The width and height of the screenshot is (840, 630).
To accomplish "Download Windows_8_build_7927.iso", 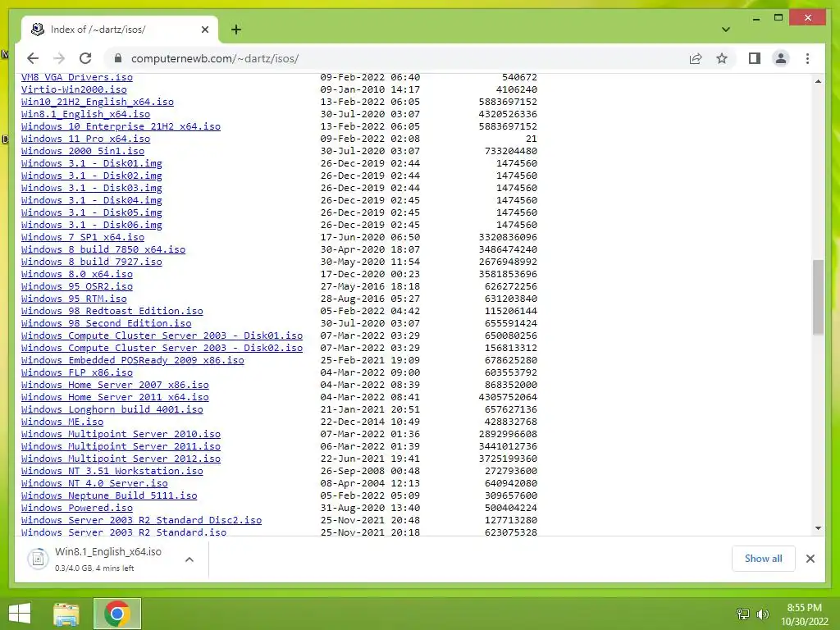I will pyautogui.click(x=92, y=262).
